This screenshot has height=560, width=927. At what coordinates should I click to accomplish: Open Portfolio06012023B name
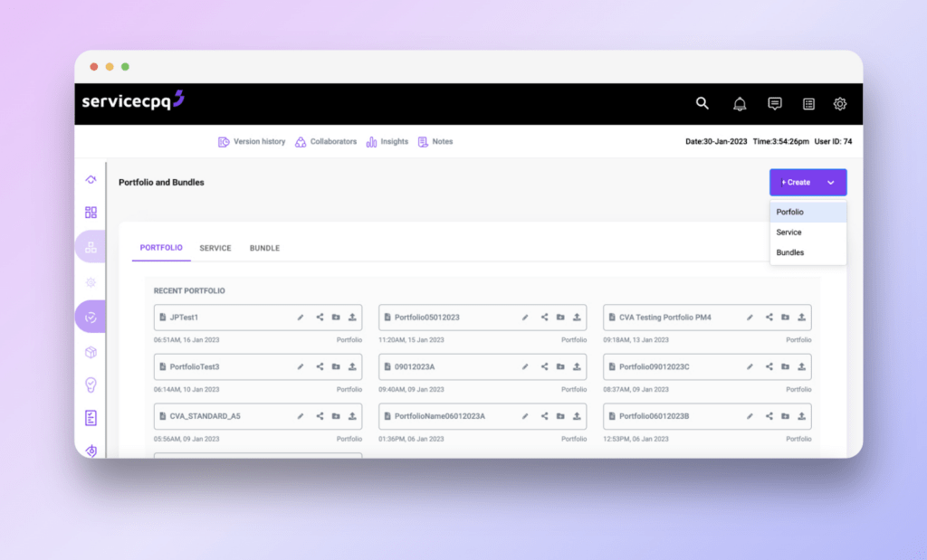pyautogui.click(x=654, y=416)
